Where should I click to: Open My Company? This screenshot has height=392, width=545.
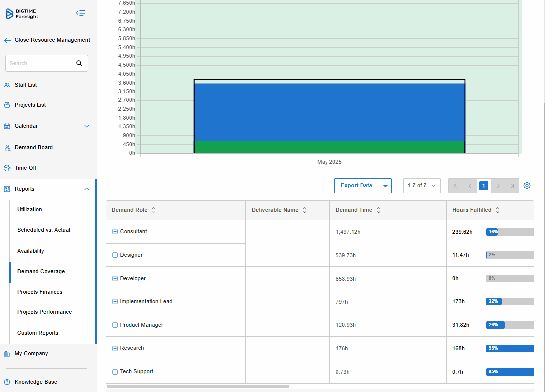31,353
